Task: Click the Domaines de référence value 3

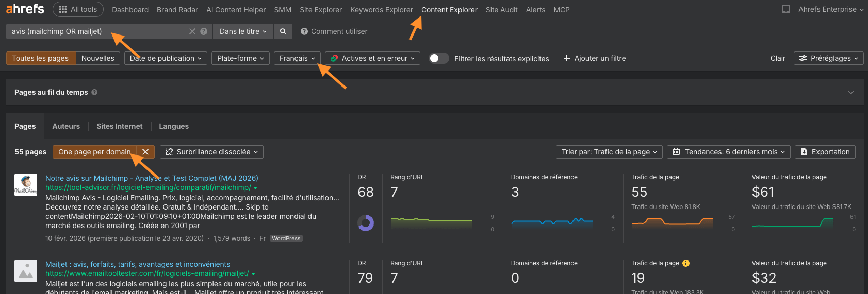Action: 515,192
